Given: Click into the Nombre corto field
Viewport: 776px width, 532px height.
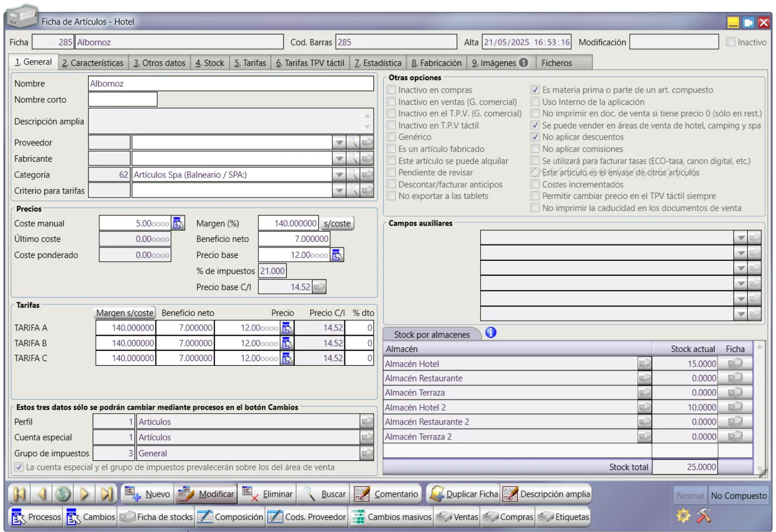Looking at the screenshot, I should click(123, 100).
